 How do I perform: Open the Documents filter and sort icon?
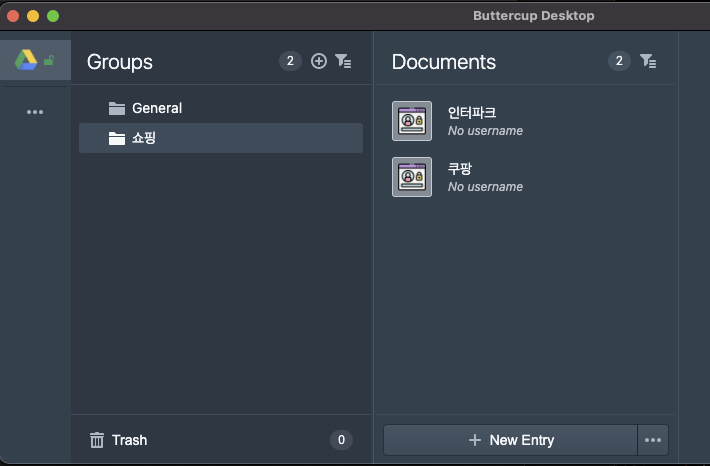click(x=648, y=61)
